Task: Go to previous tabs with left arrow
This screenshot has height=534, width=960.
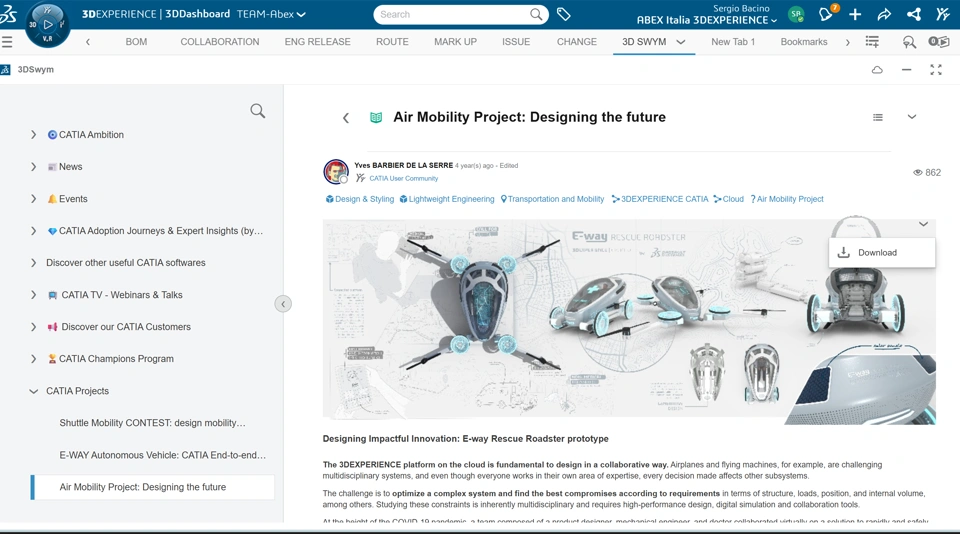Action: [88, 42]
